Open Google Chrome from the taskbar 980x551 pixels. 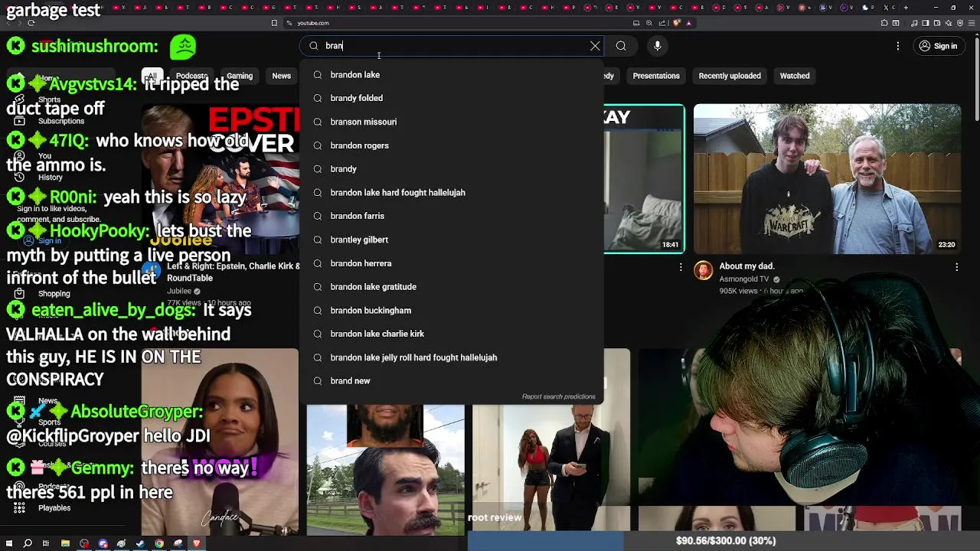click(x=159, y=543)
